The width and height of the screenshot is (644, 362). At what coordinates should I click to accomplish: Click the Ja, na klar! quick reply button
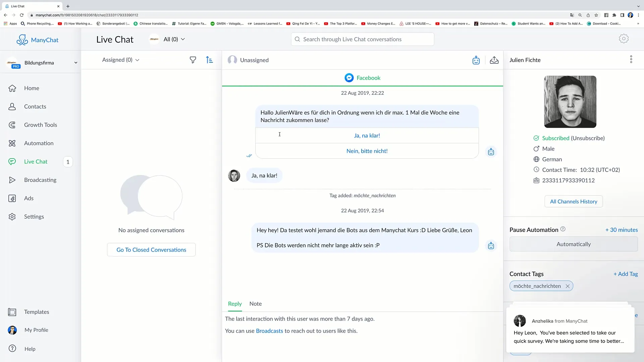click(367, 135)
